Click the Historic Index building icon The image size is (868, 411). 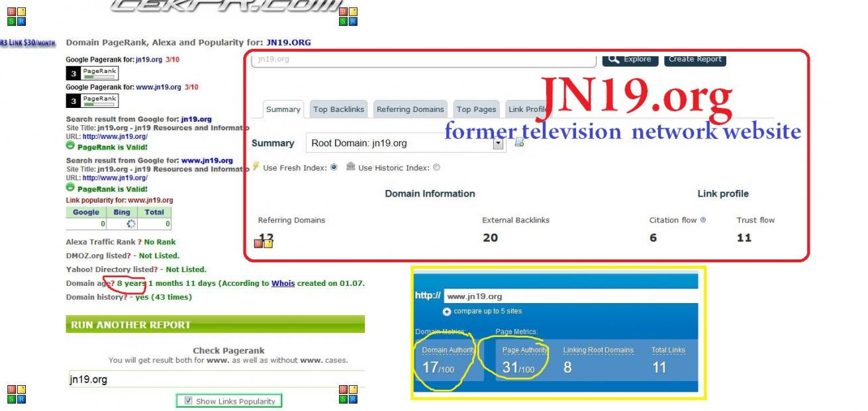[x=351, y=167]
